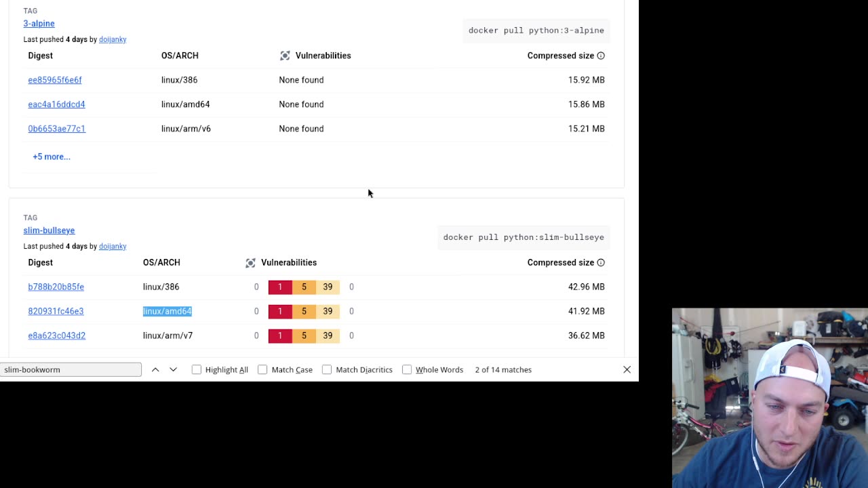The image size is (868, 488).
Task: Open doijanky profile under 3-alpine tag
Action: coord(113,39)
